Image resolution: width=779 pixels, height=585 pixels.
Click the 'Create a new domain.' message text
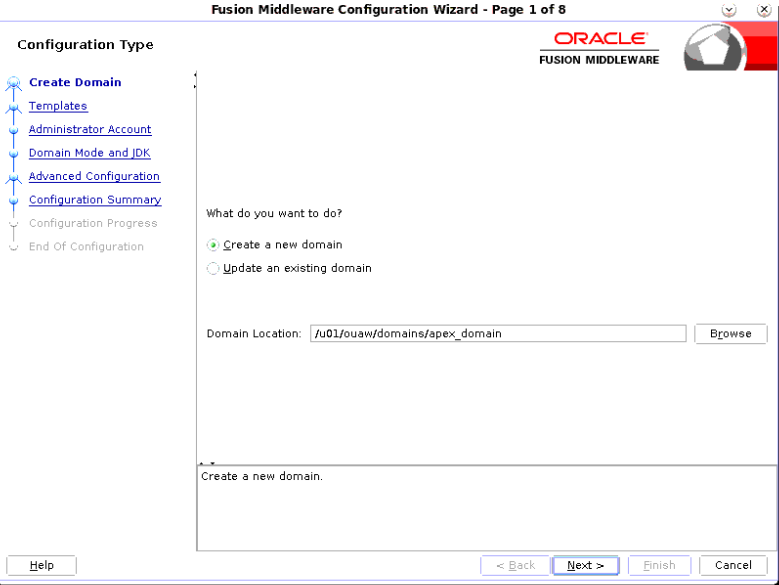tap(262, 476)
